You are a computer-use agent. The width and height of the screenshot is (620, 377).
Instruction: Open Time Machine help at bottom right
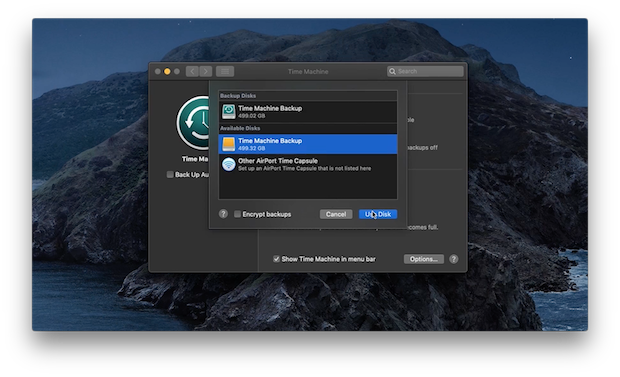tap(454, 259)
